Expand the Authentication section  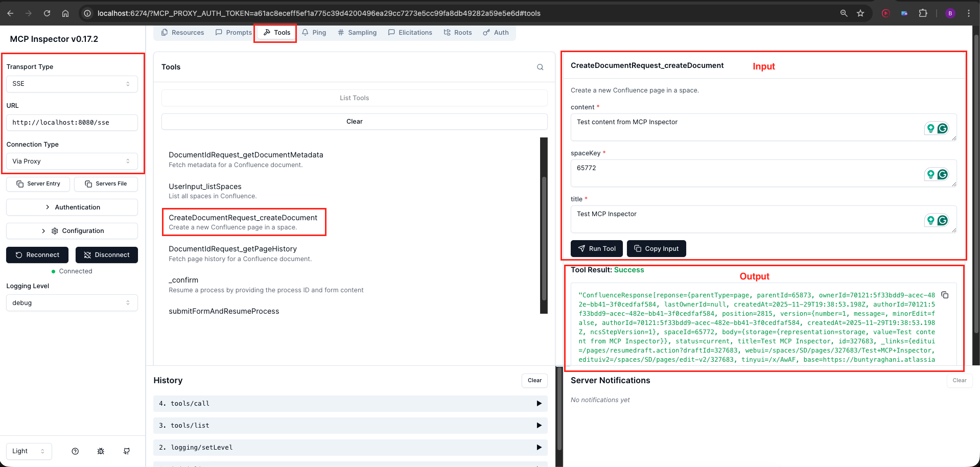pos(72,207)
